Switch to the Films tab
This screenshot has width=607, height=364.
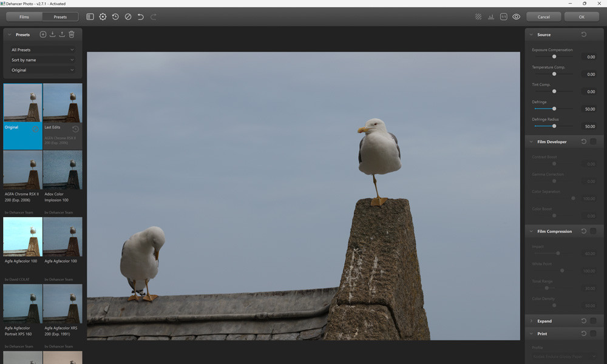pos(24,17)
